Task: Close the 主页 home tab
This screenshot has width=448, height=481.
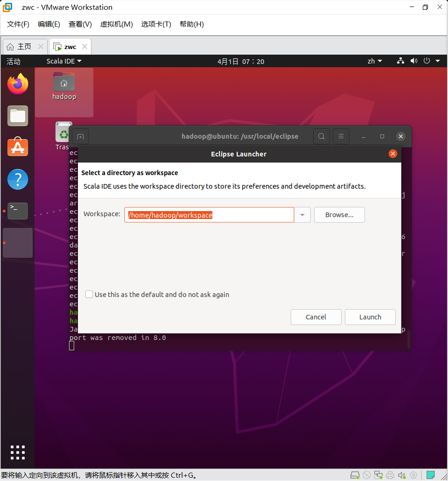Action: click(x=41, y=46)
